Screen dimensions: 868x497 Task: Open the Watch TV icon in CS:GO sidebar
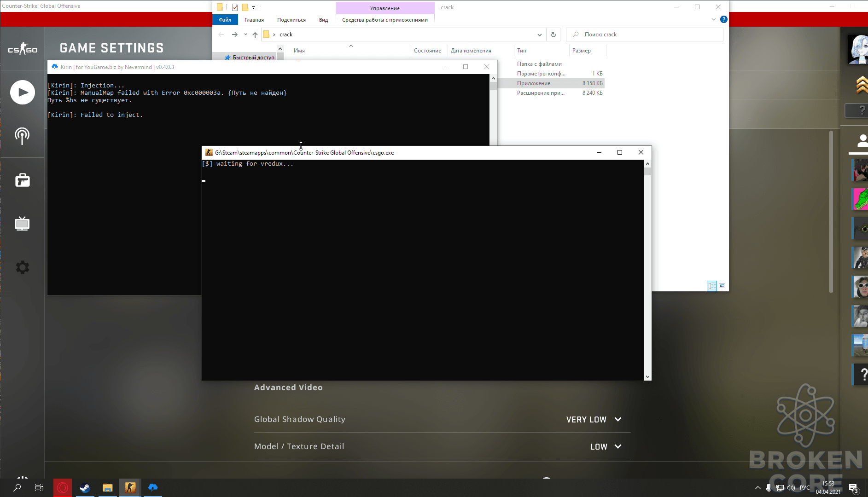click(22, 224)
